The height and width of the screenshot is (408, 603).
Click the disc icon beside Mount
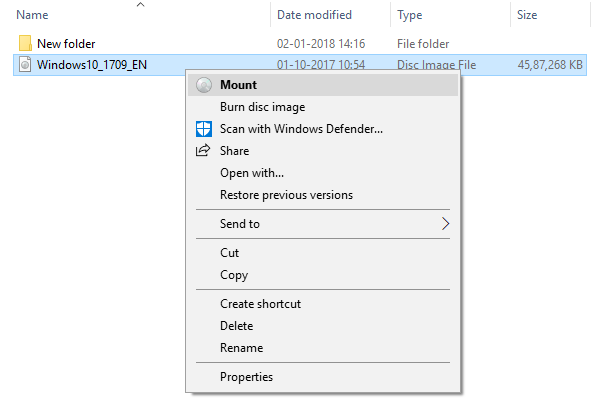click(204, 85)
